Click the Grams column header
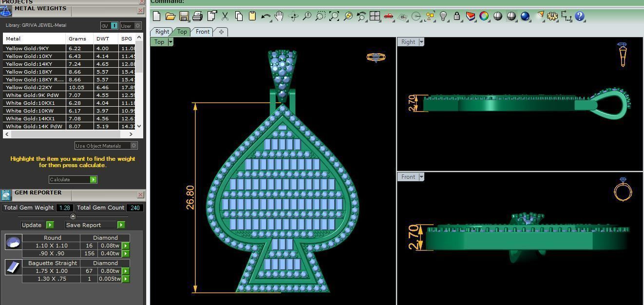Screen dimensions: 644x305 point(79,38)
